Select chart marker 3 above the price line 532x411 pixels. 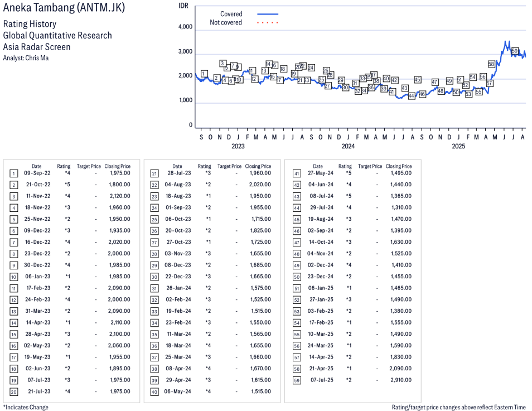point(223,64)
